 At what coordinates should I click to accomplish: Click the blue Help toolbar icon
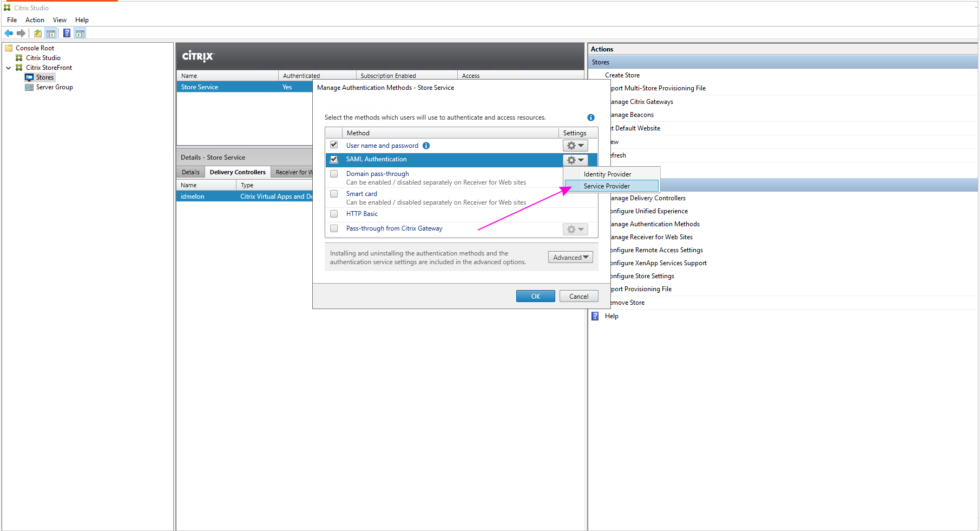click(x=67, y=34)
